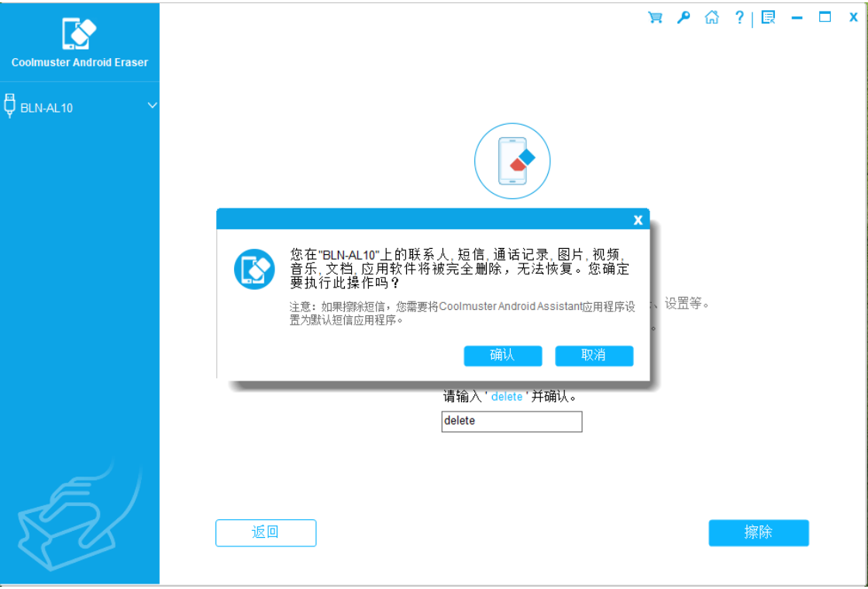Click the shopping cart purchase icon

[655, 18]
